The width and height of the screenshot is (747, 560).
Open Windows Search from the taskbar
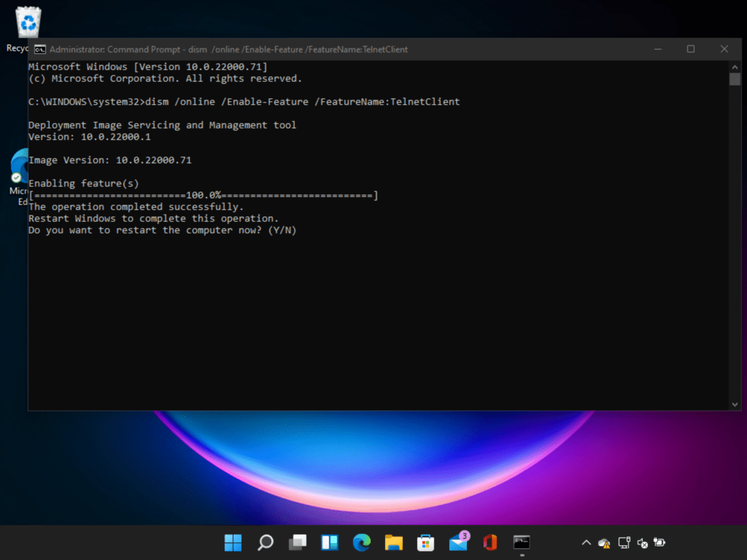tap(265, 542)
